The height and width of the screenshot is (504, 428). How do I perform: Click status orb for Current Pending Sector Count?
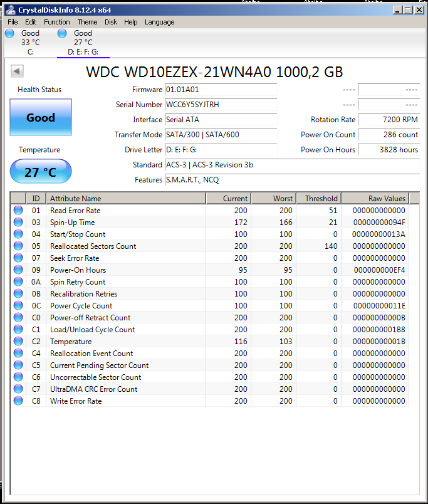coord(18,365)
